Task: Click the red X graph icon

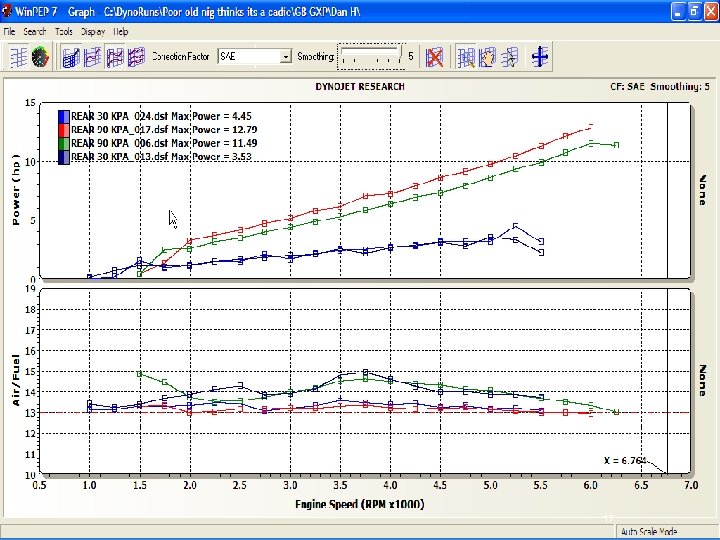Action: (x=434, y=57)
